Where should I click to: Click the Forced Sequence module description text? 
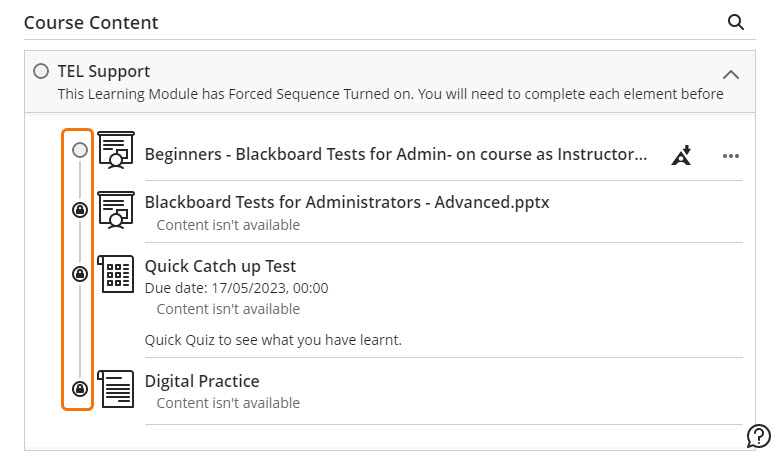click(390, 94)
